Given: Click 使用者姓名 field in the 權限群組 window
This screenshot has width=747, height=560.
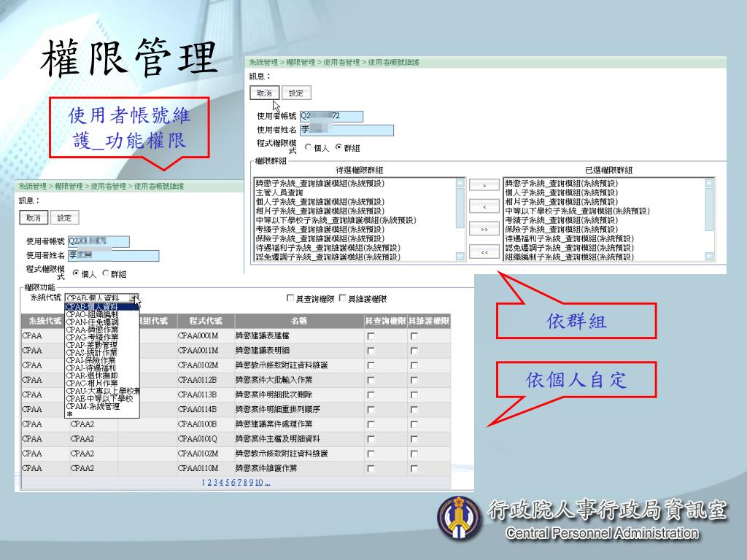Looking at the screenshot, I should coord(347,130).
